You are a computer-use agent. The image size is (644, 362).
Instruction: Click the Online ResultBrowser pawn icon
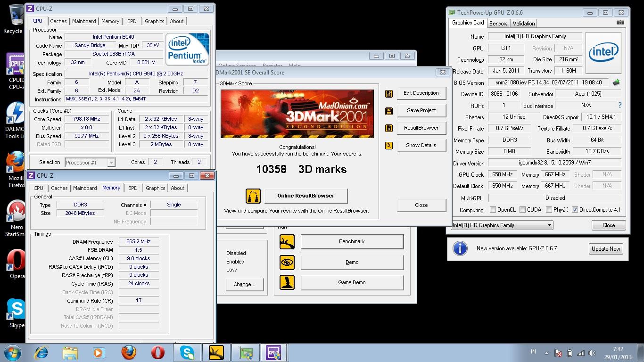[x=253, y=196]
